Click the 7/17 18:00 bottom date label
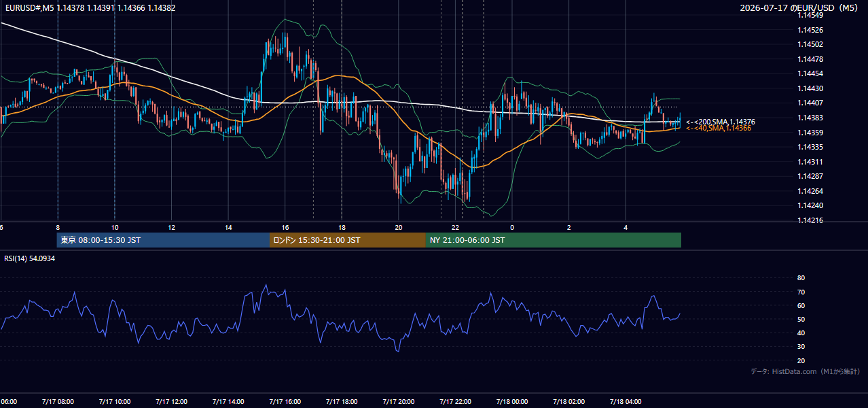 [342, 402]
